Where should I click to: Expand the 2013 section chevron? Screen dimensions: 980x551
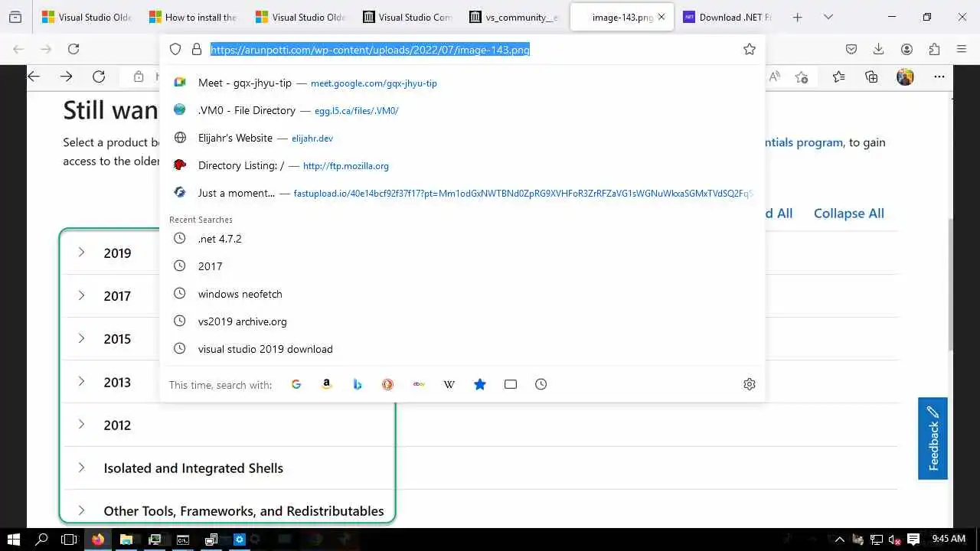tap(81, 381)
